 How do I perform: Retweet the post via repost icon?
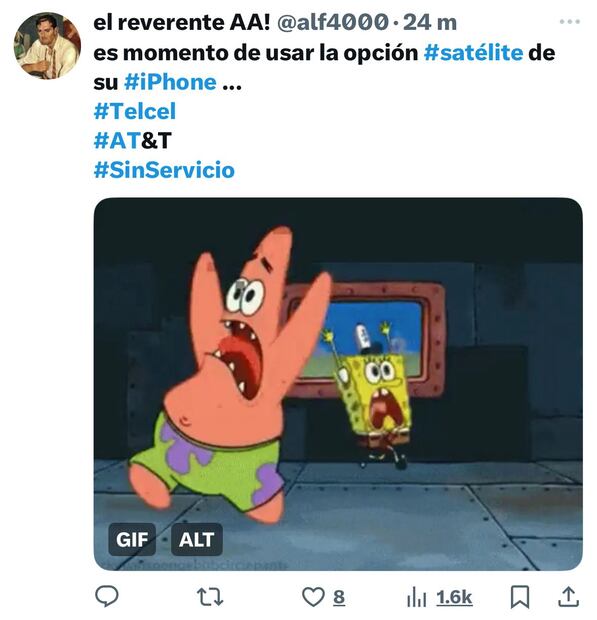210,597
